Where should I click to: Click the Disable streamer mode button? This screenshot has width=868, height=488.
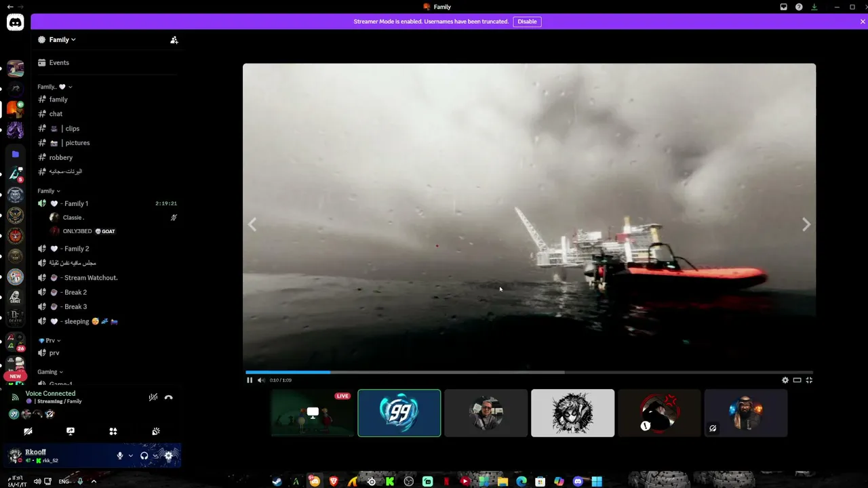[x=527, y=22]
